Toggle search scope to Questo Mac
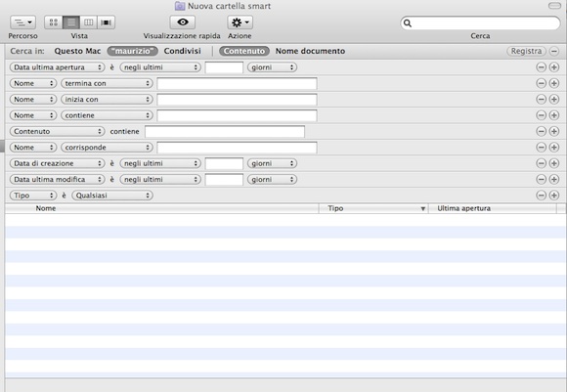 [x=77, y=51]
